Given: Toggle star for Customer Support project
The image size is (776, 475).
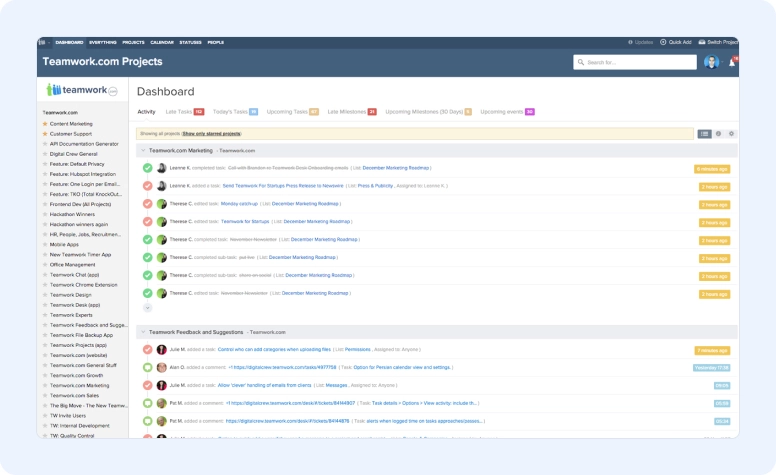Looking at the screenshot, I should pos(45,134).
